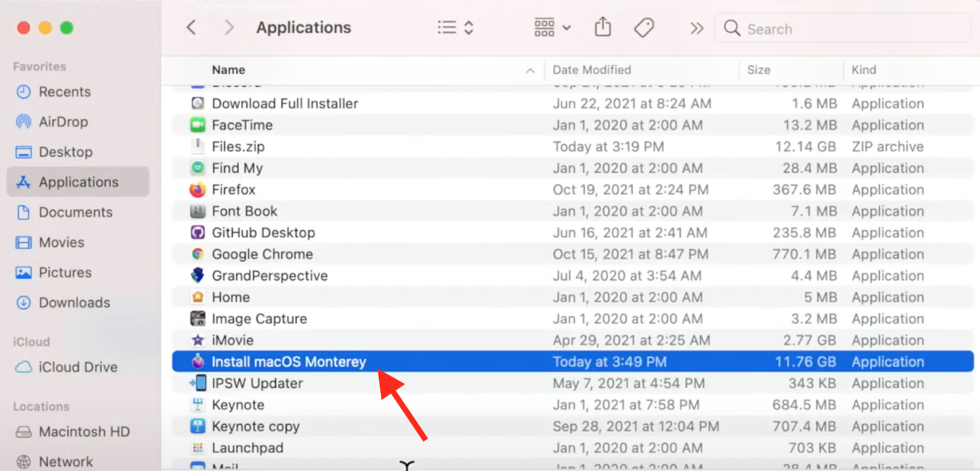This screenshot has width=980, height=471.
Task: Open Downloads in the sidebar
Action: (74, 303)
